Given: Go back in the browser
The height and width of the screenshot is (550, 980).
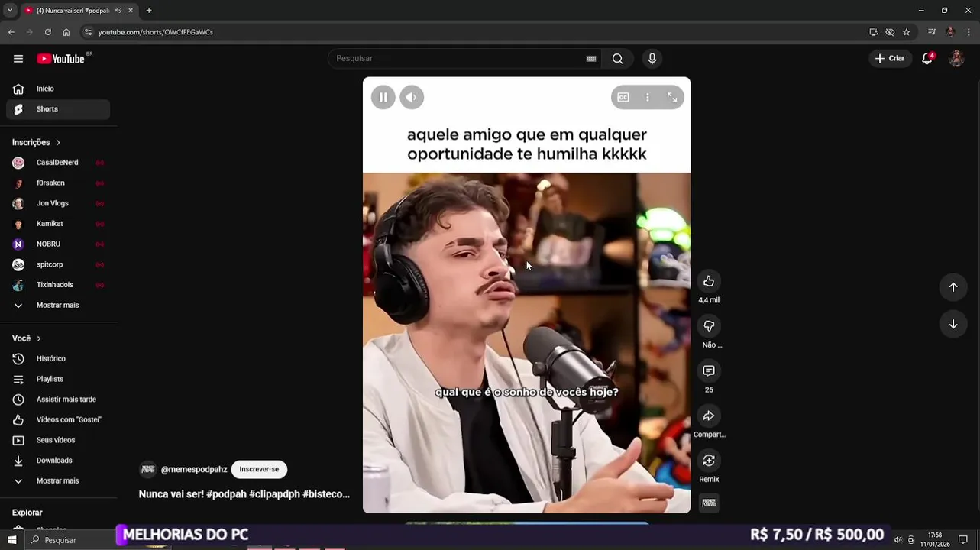Looking at the screenshot, I should coord(11,32).
